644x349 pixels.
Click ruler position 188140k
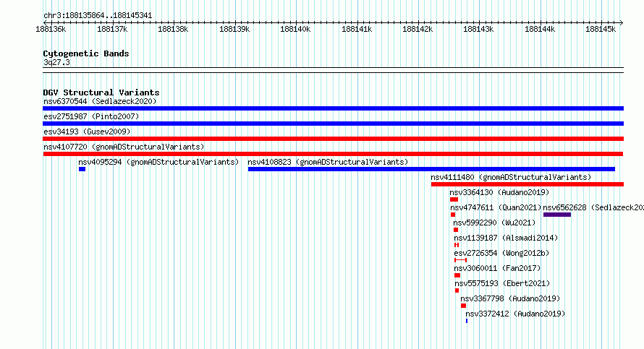pos(295,29)
